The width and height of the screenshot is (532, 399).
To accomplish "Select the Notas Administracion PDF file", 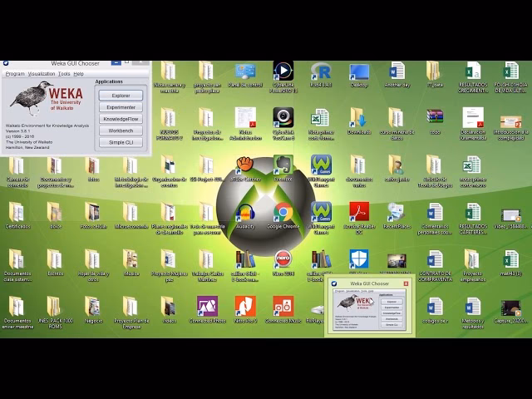I will pos(245,124).
